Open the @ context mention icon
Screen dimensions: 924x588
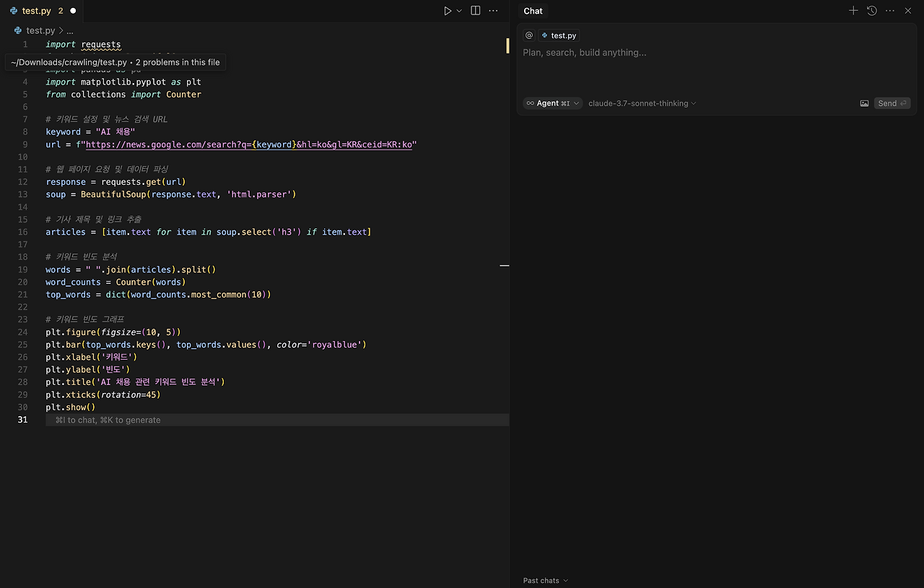tap(528, 35)
